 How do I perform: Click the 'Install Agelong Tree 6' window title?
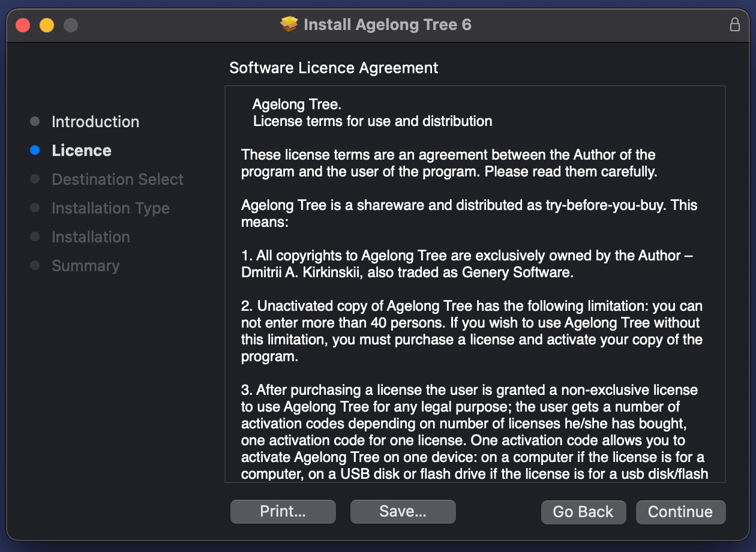coord(388,25)
